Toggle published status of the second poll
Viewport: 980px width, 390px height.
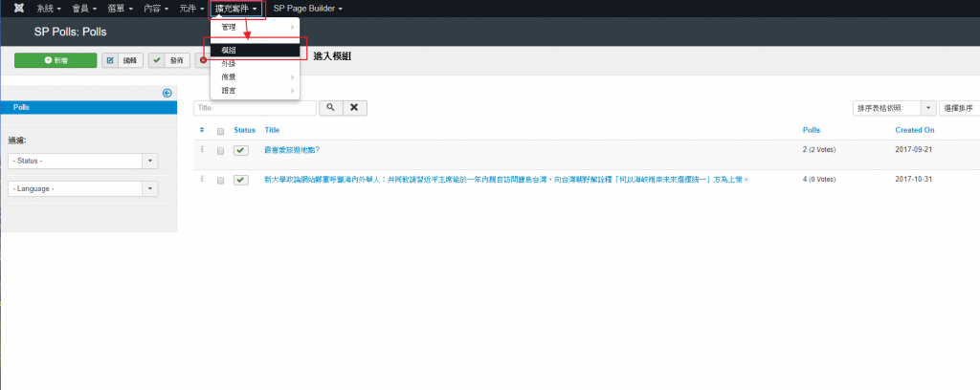point(241,180)
